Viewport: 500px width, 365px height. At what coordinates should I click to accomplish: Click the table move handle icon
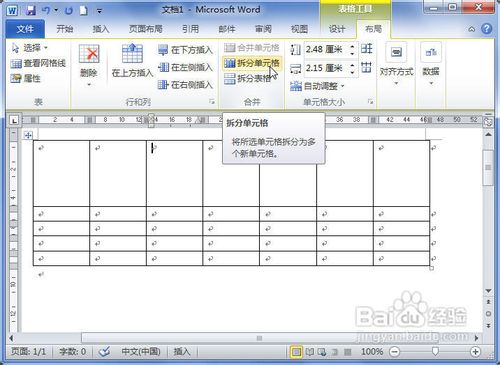point(28,135)
